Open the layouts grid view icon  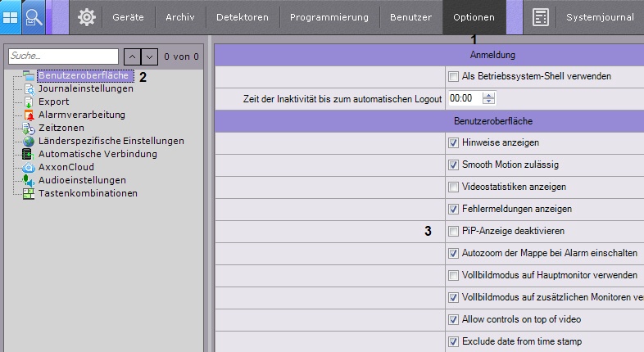tap(11, 16)
